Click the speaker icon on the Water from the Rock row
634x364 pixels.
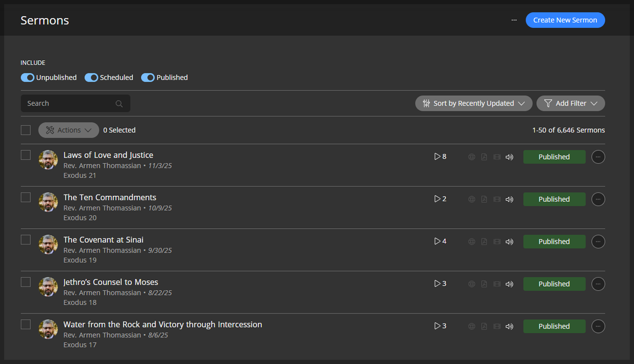[x=509, y=327]
